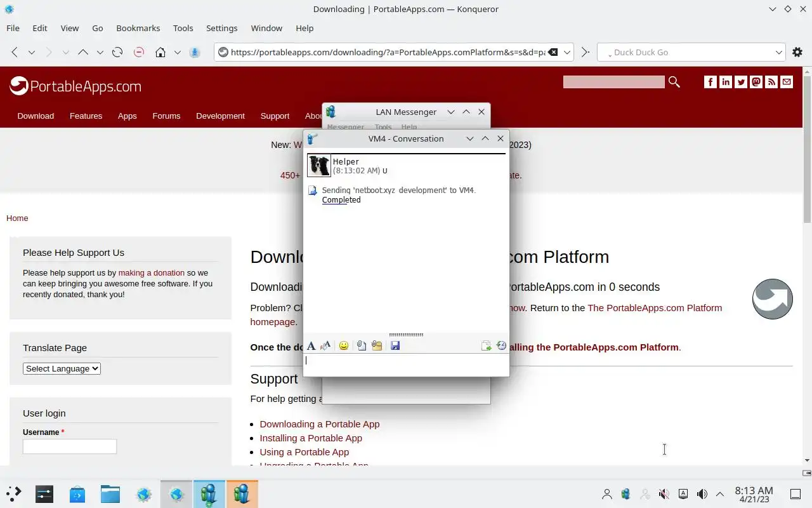The width and height of the screenshot is (812, 508).
Task: Open the KDE application launcher
Action: (x=13, y=494)
